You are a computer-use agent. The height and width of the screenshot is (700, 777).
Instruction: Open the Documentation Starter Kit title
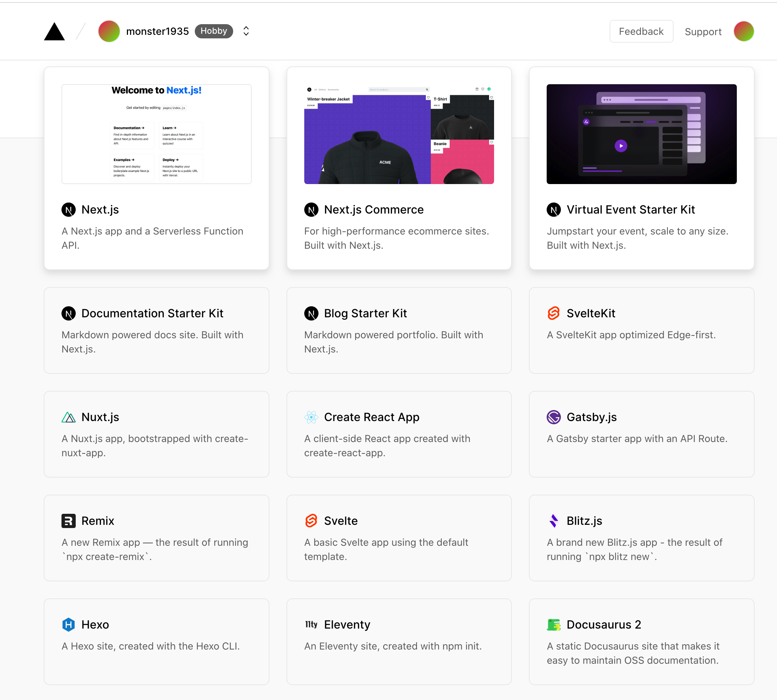pyautogui.click(x=152, y=313)
